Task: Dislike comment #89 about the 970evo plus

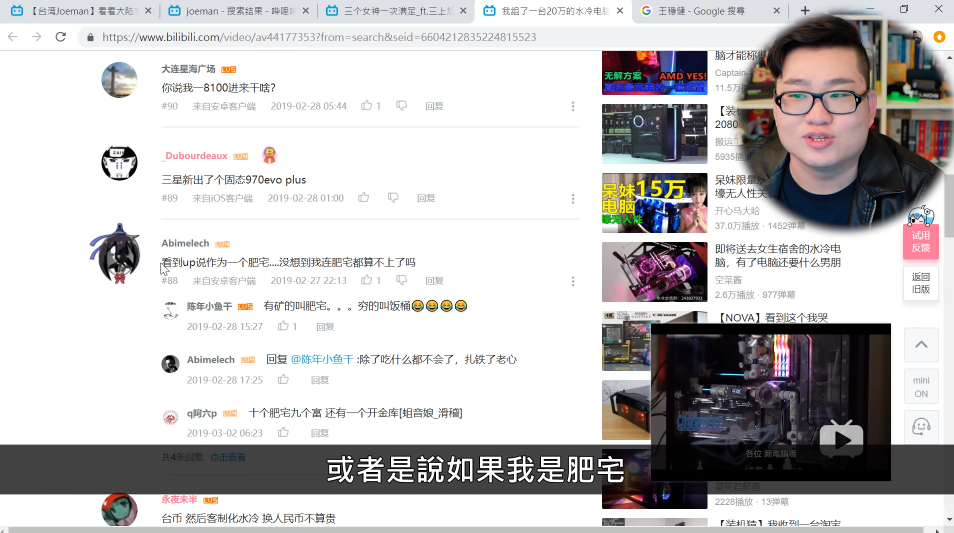Action: (x=393, y=198)
